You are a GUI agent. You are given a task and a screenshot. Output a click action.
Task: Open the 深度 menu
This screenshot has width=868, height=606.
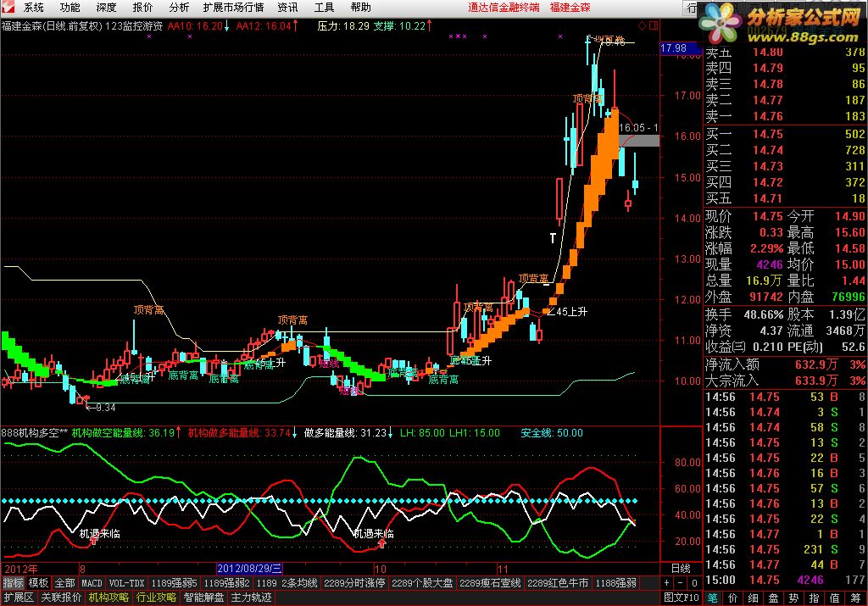(106, 7)
